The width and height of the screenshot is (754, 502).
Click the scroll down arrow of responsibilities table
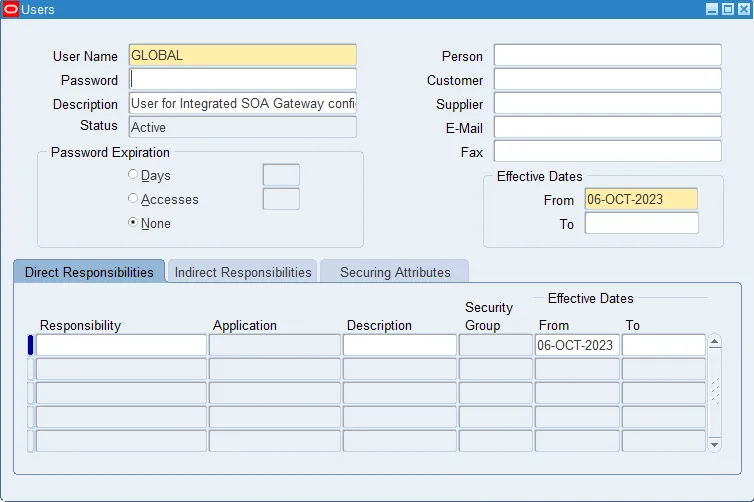pos(714,444)
